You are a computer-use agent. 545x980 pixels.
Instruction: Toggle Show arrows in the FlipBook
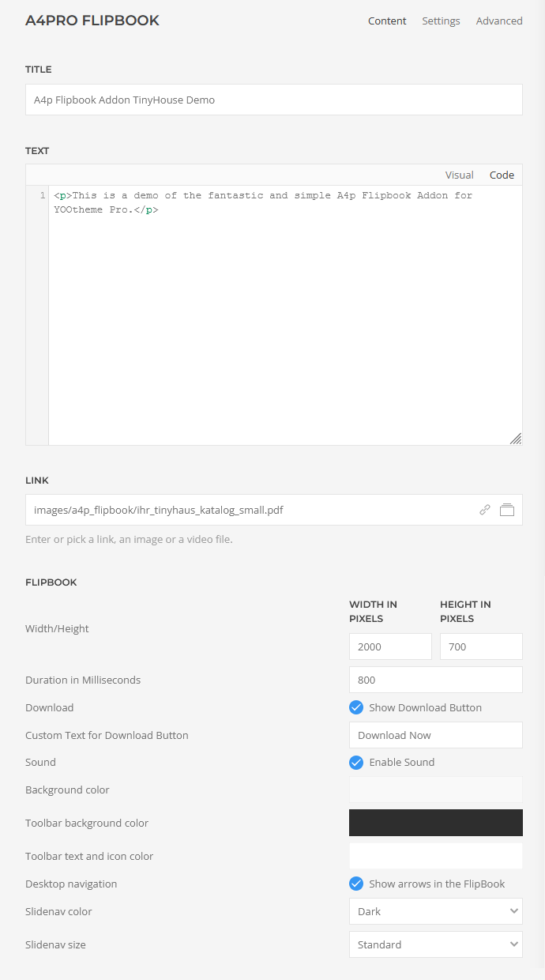[356, 884]
